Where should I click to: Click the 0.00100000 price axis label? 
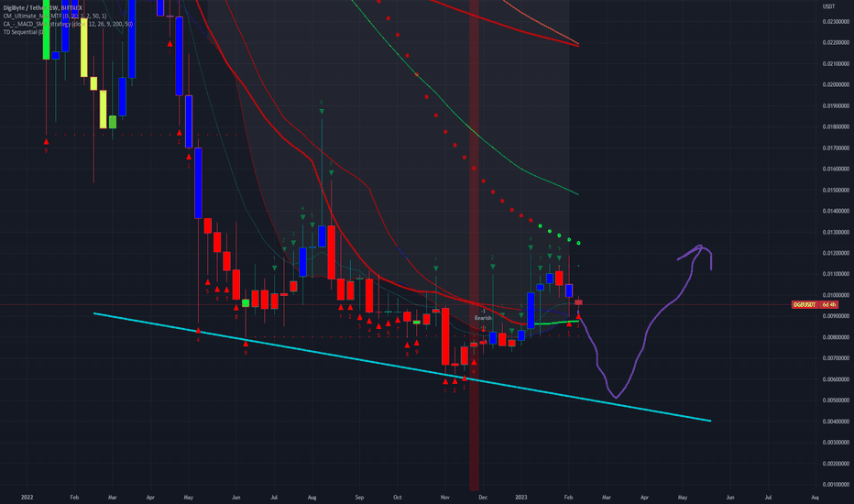pos(836,485)
